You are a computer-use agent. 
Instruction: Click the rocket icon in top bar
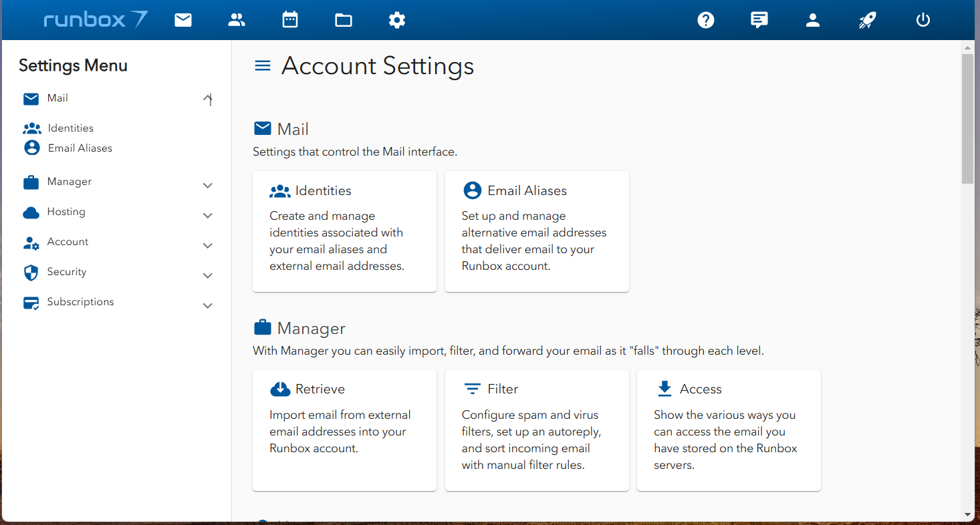click(867, 20)
